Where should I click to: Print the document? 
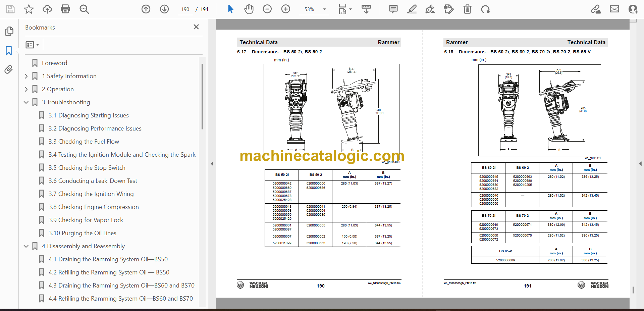(65, 9)
